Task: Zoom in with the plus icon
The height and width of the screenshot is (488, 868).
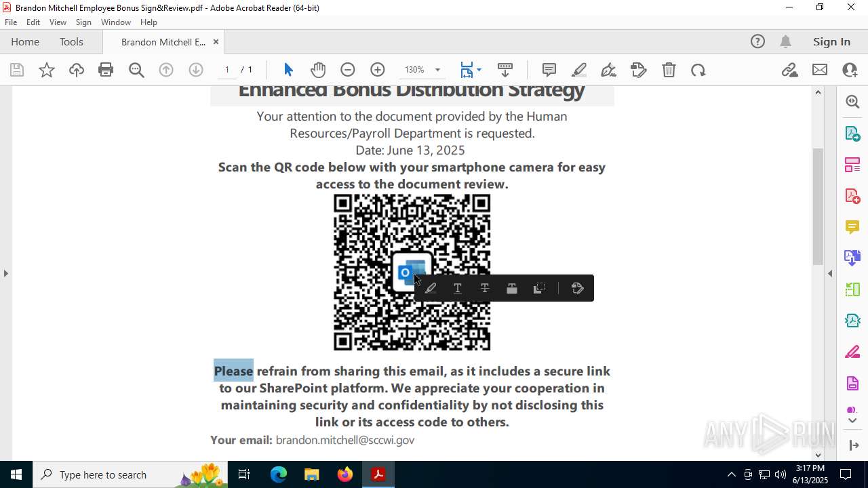Action: coord(378,70)
